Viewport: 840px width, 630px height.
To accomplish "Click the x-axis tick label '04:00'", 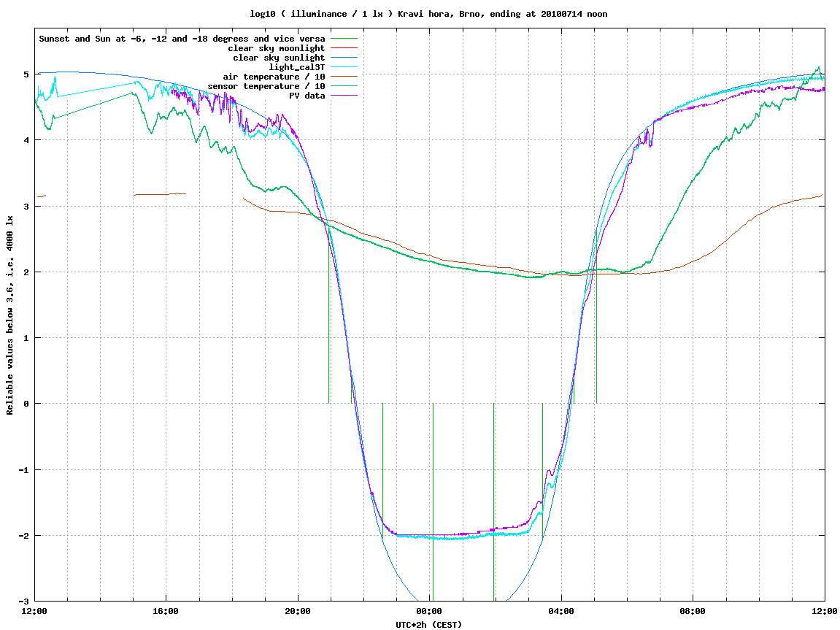I will [x=561, y=611].
